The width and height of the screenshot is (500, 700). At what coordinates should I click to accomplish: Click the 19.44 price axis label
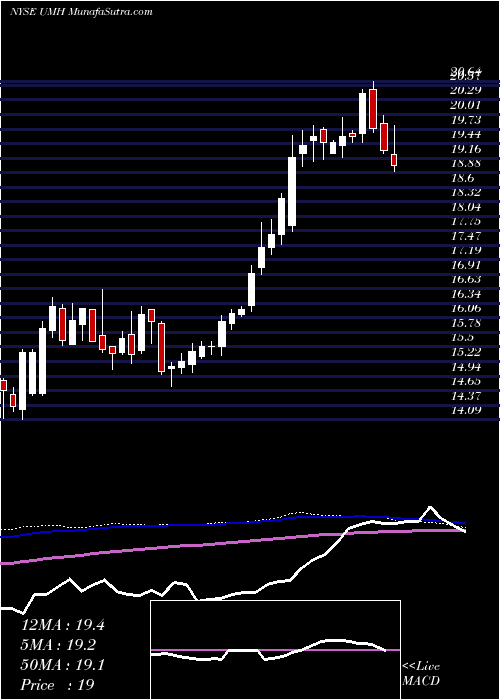466,134
